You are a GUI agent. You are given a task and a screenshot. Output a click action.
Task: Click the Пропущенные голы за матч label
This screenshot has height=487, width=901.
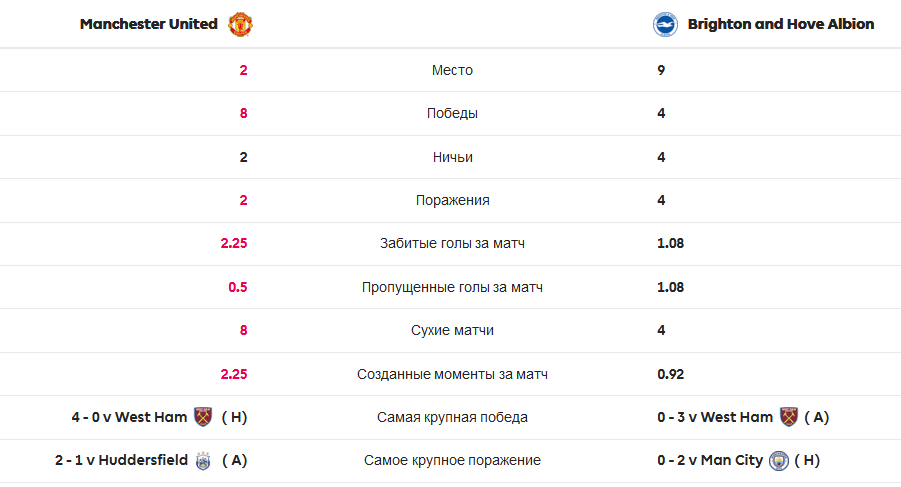[x=452, y=287]
